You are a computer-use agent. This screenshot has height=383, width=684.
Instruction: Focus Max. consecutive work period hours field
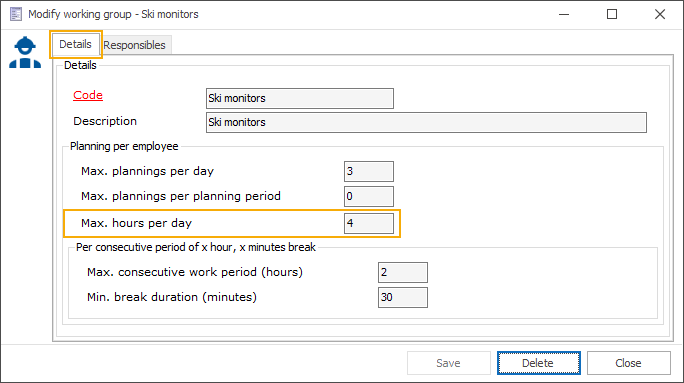click(403, 273)
